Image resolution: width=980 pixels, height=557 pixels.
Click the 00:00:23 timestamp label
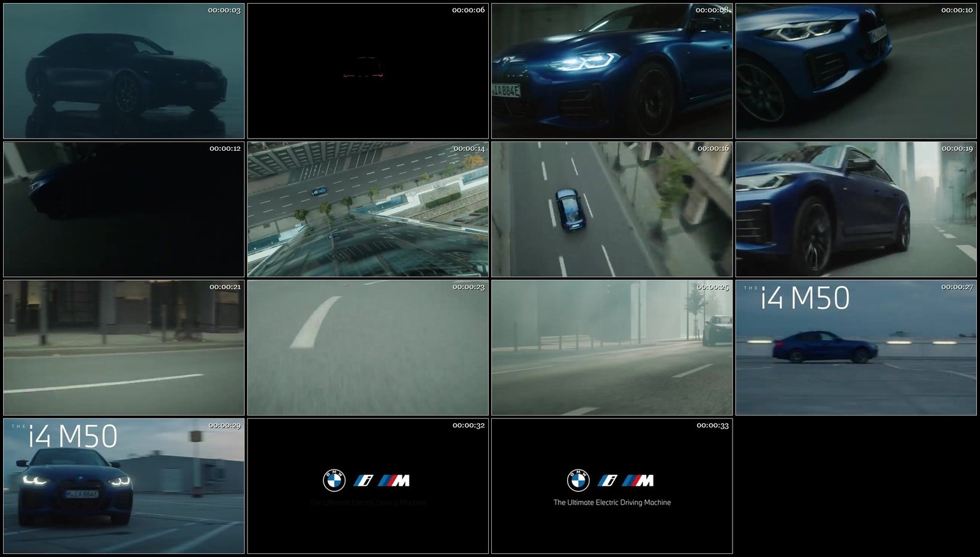[x=469, y=287]
